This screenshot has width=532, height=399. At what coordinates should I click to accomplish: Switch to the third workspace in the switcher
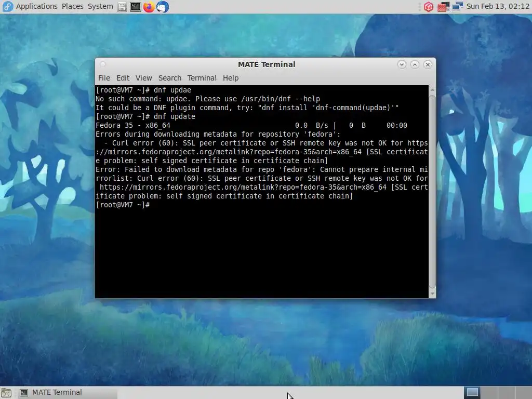point(506,393)
